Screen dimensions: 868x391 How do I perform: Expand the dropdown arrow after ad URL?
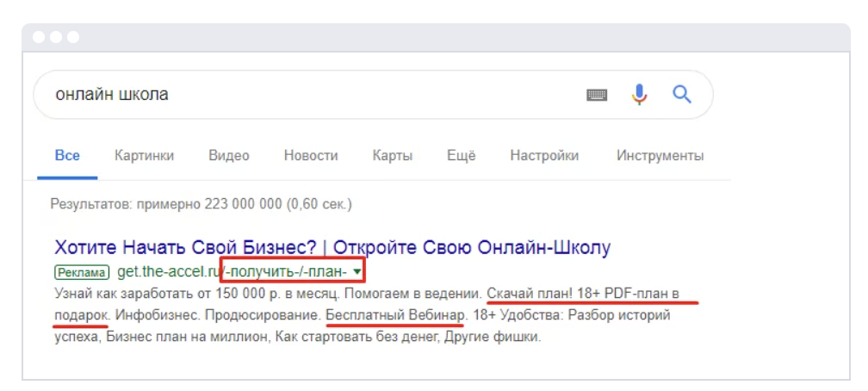pos(356,272)
